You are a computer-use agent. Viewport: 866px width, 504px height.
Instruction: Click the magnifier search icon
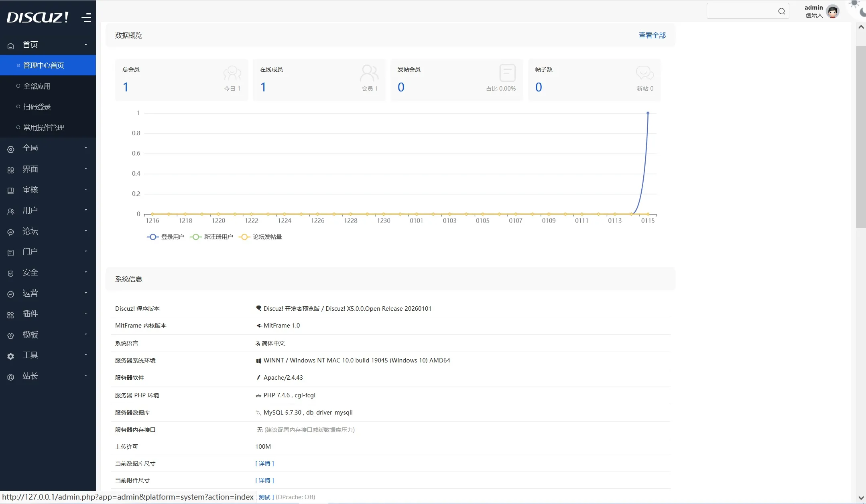[781, 11]
